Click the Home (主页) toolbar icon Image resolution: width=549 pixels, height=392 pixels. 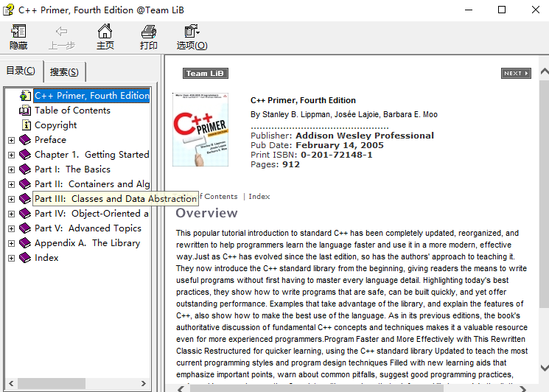105,32
